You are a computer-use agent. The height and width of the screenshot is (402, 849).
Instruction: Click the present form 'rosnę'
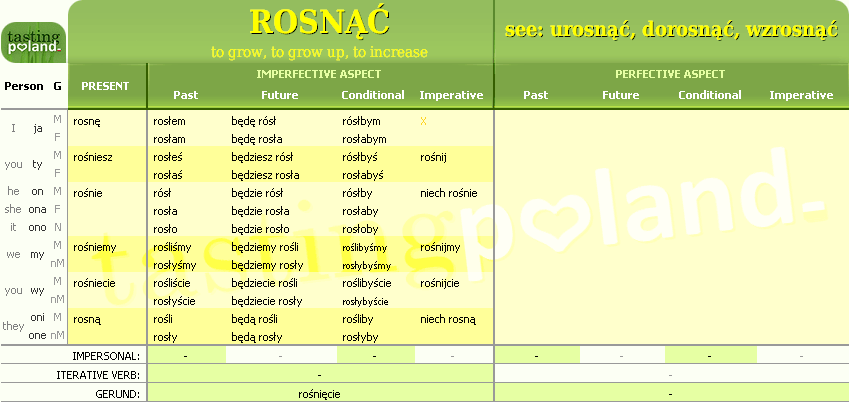(86, 122)
